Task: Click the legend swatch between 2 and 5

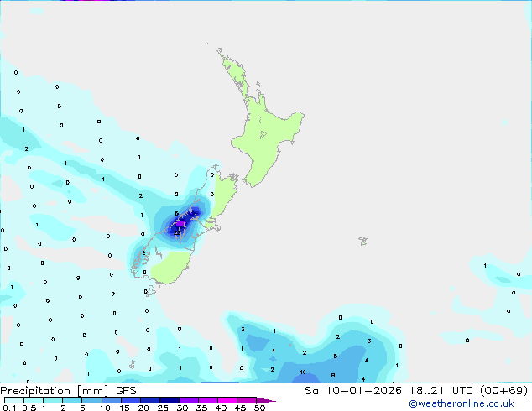Action: pyautogui.click(x=72, y=400)
